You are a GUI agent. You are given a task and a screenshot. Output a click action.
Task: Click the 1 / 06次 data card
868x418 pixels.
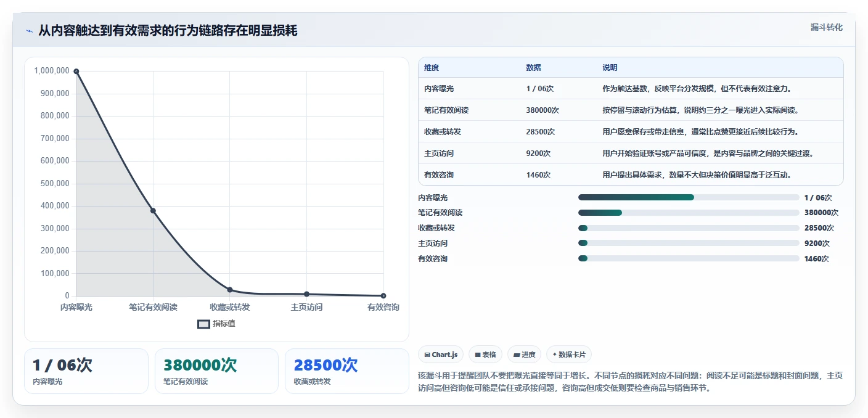pyautogui.click(x=86, y=371)
